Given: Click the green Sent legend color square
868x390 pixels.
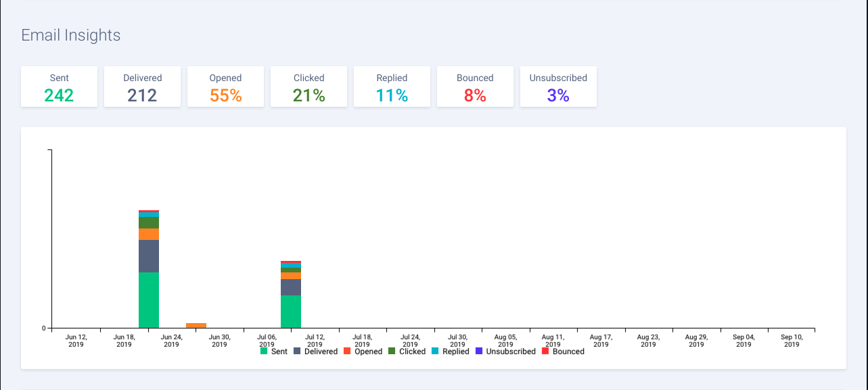Looking at the screenshot, I should (x=262, y=351).
